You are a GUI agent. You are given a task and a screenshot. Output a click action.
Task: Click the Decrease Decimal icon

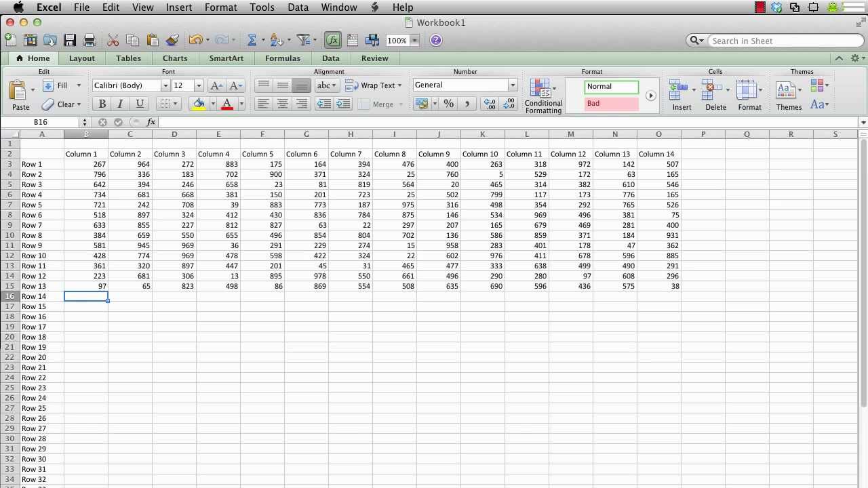[508, 104]
